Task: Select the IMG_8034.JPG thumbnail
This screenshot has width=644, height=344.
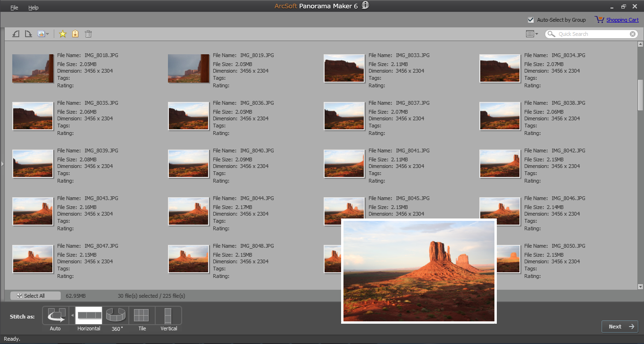Action: pyautogui.click(x=500, y=68)
